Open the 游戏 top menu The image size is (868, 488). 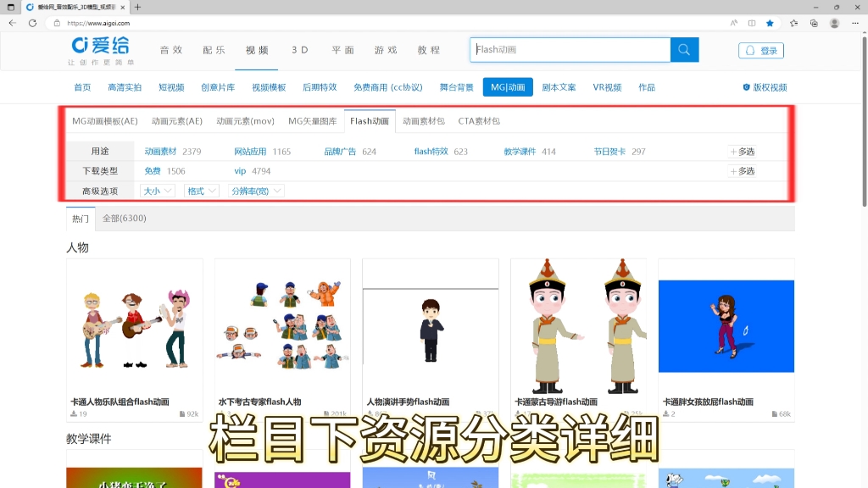pyautogui.click(x=386, y=50)
